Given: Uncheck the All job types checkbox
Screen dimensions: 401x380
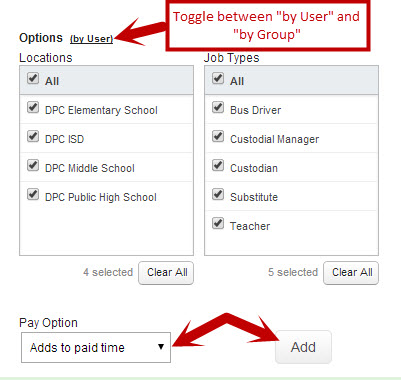Looking at the screenshot, I should pos(218,78).
